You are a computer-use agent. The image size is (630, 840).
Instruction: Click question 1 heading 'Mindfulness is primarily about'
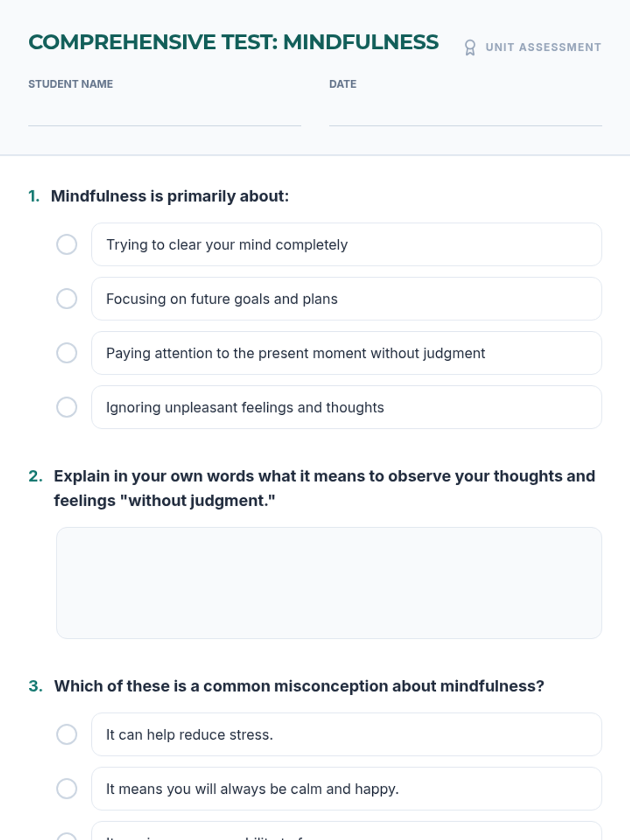[170, 196]
